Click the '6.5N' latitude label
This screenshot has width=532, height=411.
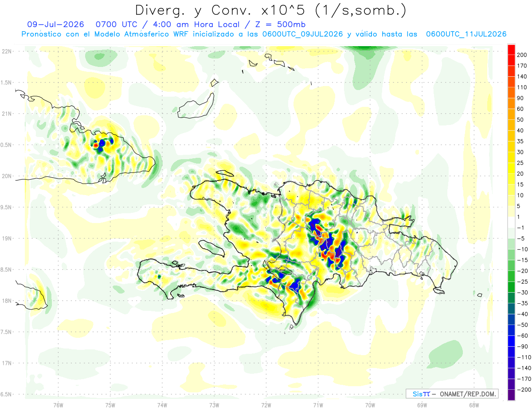[x=6, y=394]
